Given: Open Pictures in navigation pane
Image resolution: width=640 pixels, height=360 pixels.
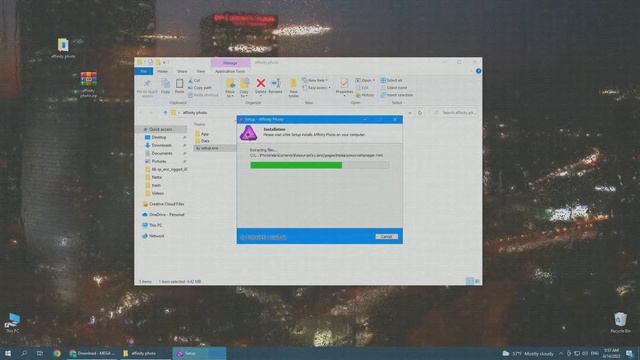Looking at the screenshot, I should click(159, 162).
